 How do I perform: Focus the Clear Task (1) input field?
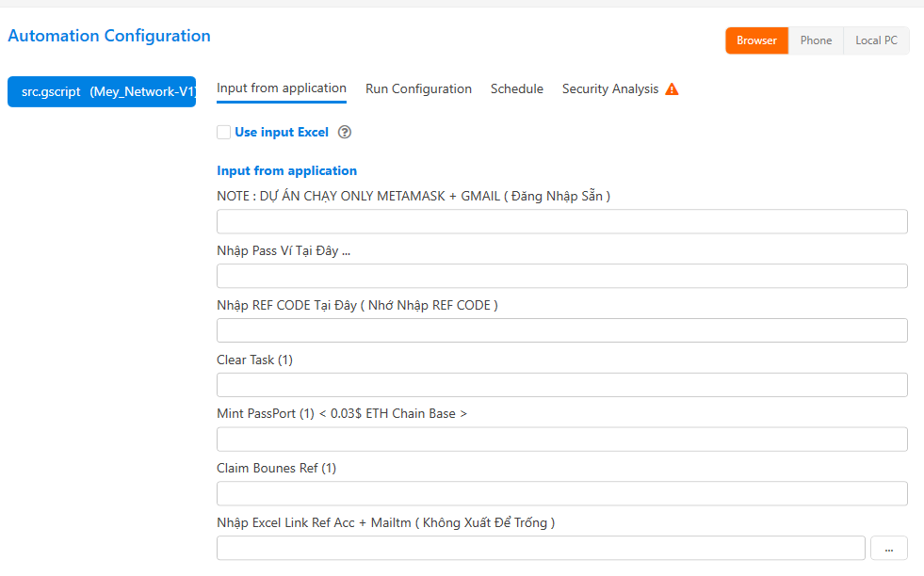(x=561, y=385)
